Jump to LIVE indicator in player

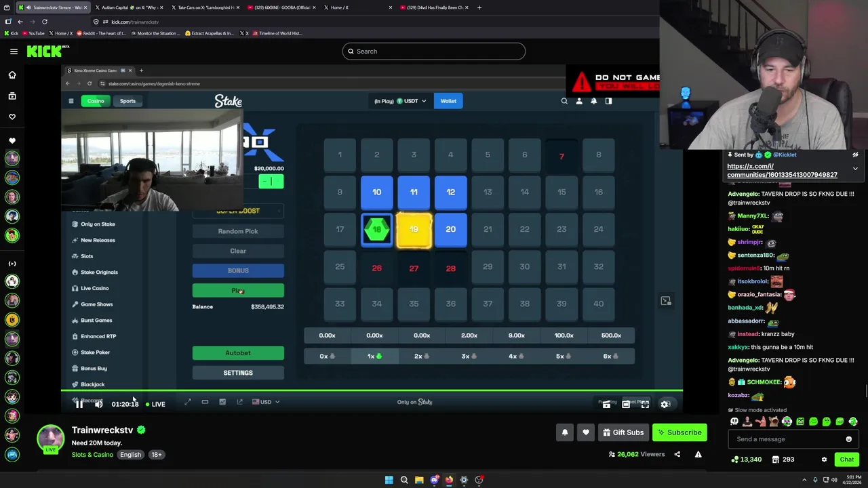tap(155, 405)
